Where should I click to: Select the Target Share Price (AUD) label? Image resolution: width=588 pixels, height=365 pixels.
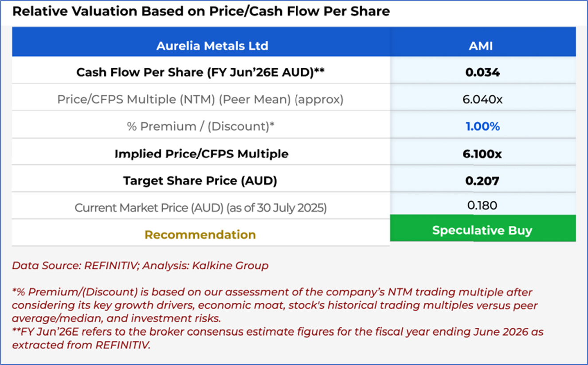click(x=200, y=181)
